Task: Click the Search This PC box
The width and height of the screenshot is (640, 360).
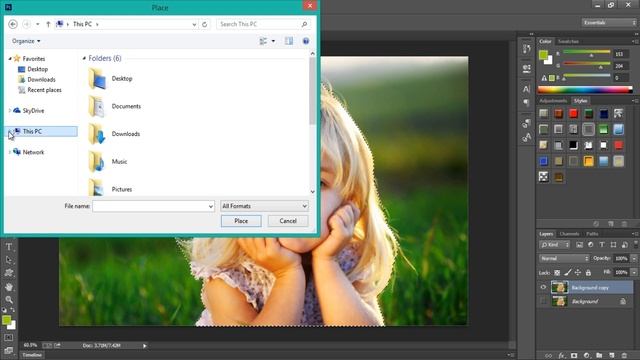Action: pos(263,24)
